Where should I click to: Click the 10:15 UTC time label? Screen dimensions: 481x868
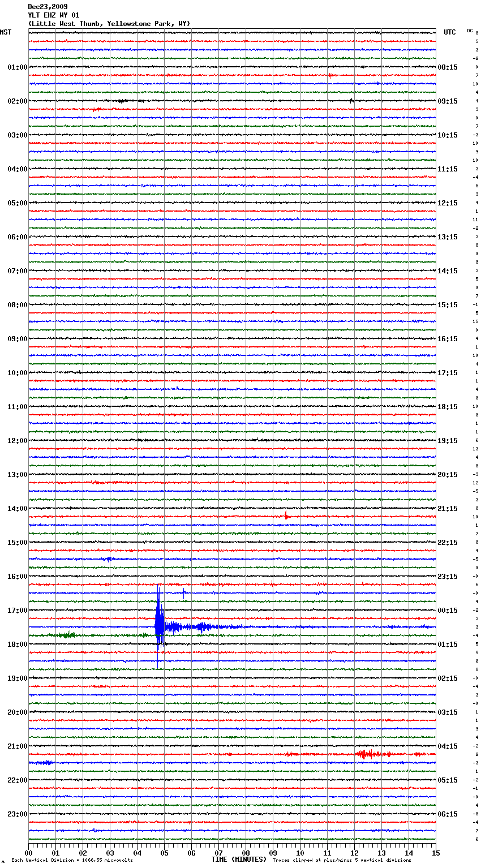(x=448, y=135)
